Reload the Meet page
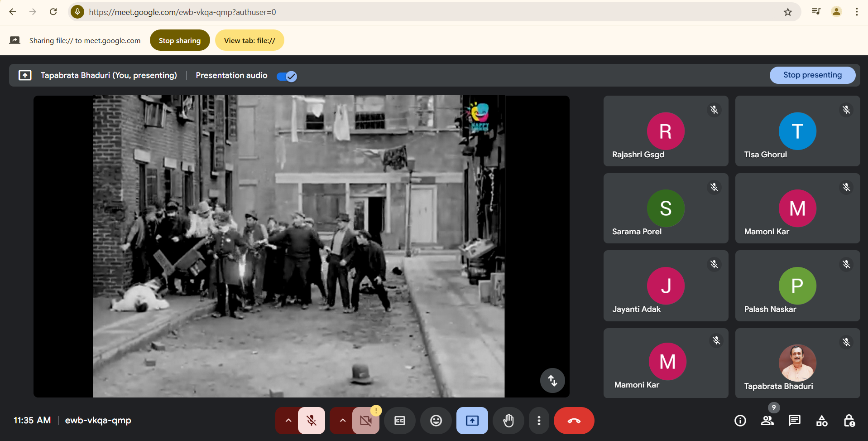The image size is (868, 441). (53, 12)
